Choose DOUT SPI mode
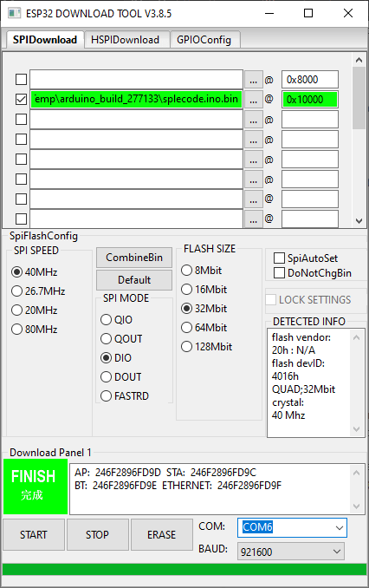 pos(121,377)
